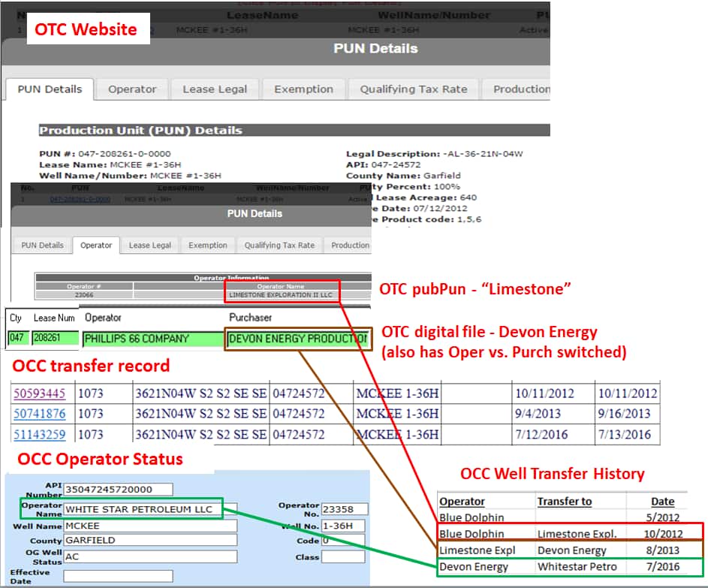Screen dimensions: 708x588
Task: Click Limestone Expl. in Blue Dolphin transfer row
Action: point(577,534)
